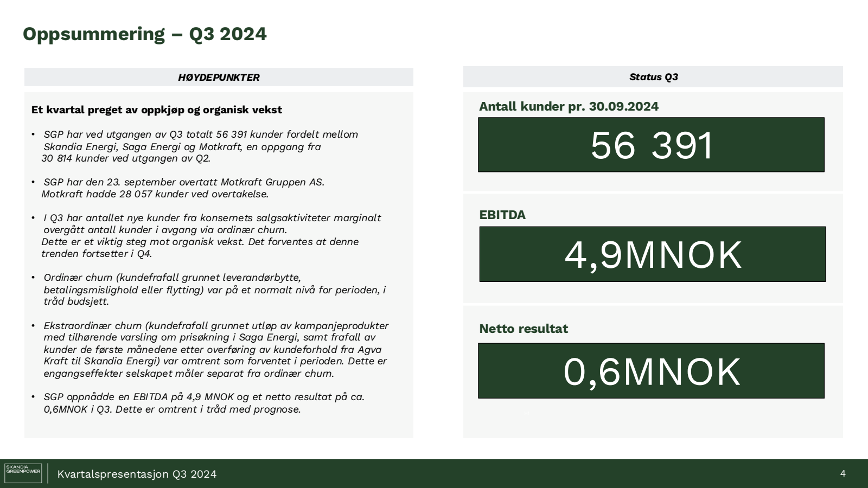Click footer text 'Kvartalspresentasjon Q3 2024'
Image resolution: width=868 pixels, height=488 pixels.
click(x=137, y=474)
